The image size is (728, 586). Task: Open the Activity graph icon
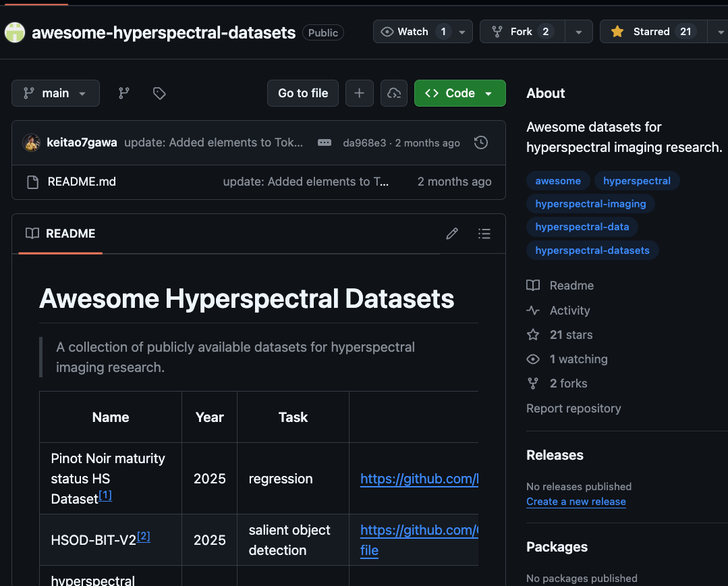(x=533, y=310)
